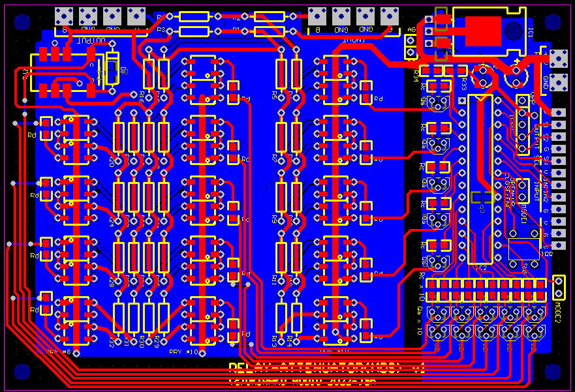The width and height of the screenshot is (575, 392).
Task: Select the top-right mounting hole
Action: 553,22
